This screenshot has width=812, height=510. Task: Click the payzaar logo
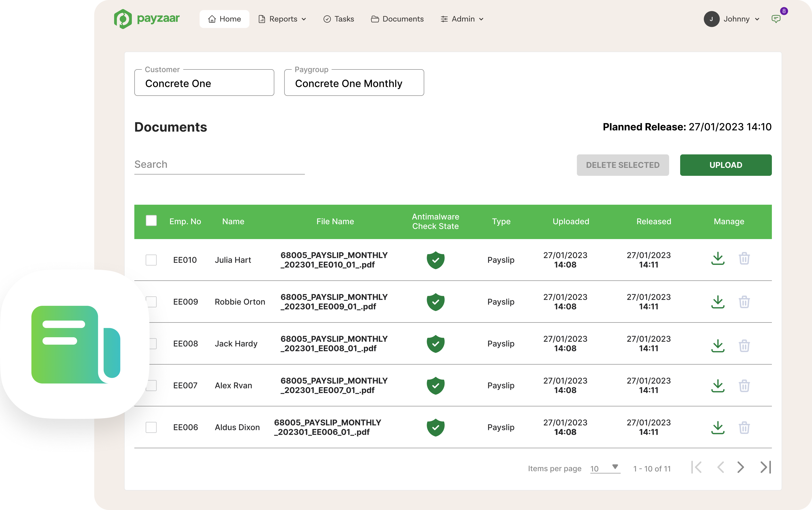pyautogui.click(x=147, y=19)
